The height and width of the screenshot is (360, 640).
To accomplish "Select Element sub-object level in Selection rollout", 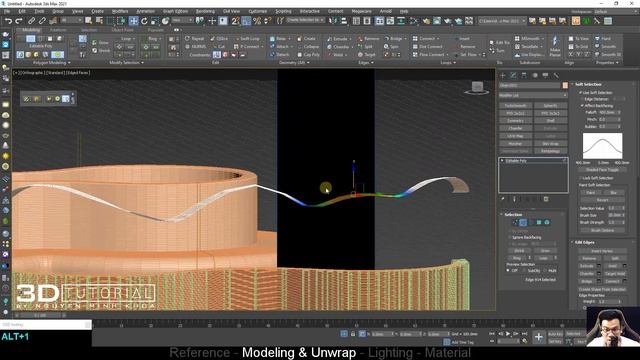I will [547, 222].
